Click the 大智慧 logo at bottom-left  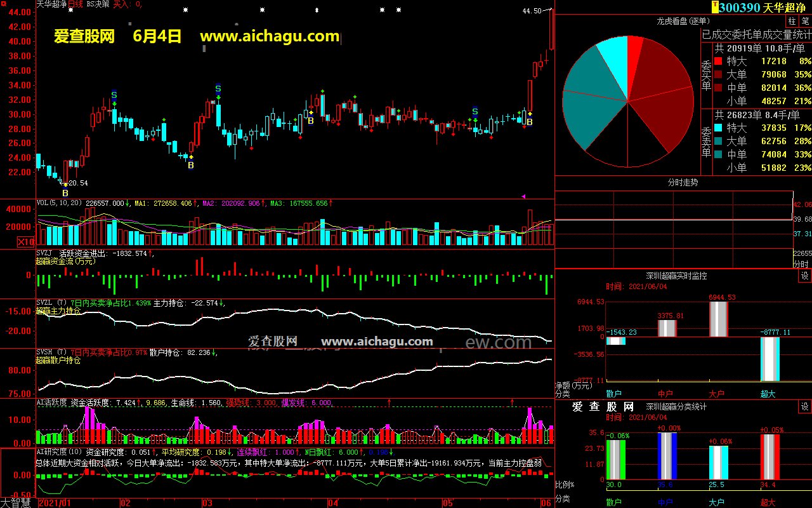[15, 502]
